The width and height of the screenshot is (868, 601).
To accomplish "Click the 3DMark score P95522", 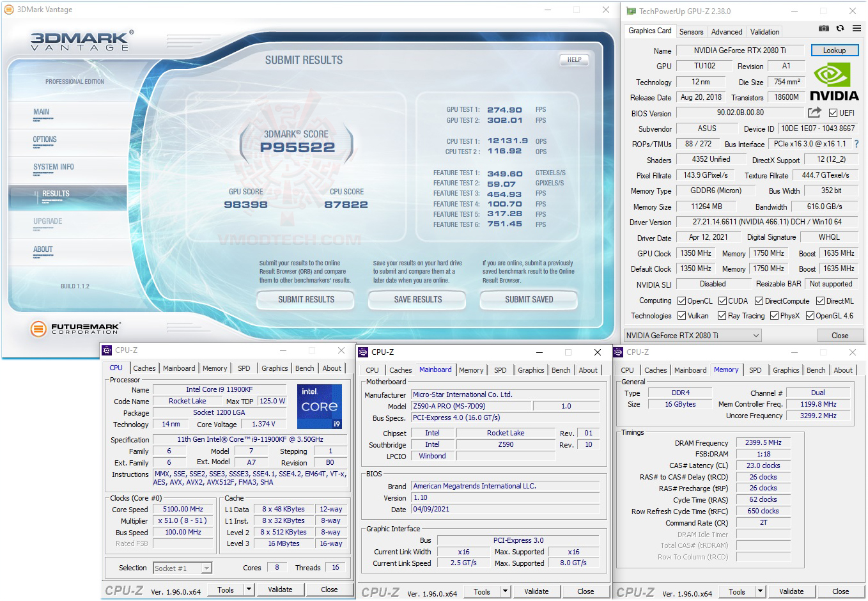I will (x=297, y=148).
